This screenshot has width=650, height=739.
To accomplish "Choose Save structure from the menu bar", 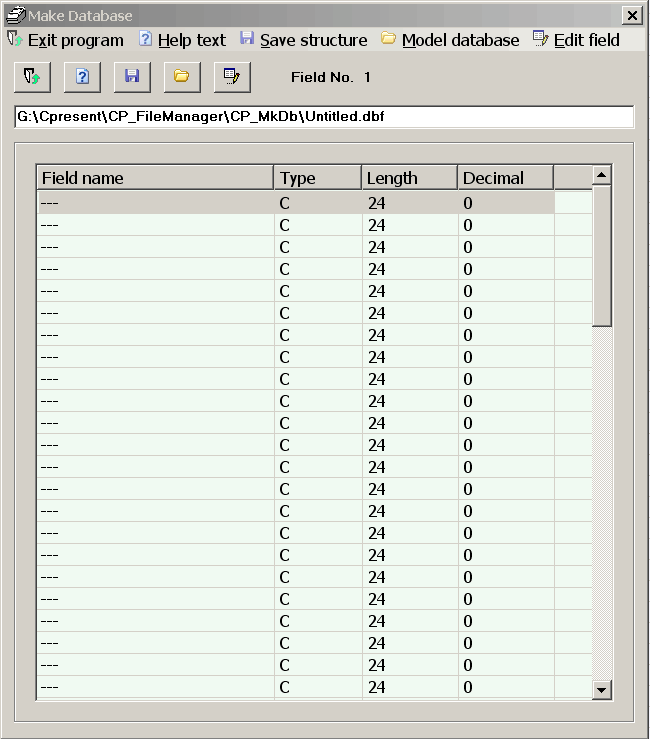I will pyautogui.click(x=303, y=40).
